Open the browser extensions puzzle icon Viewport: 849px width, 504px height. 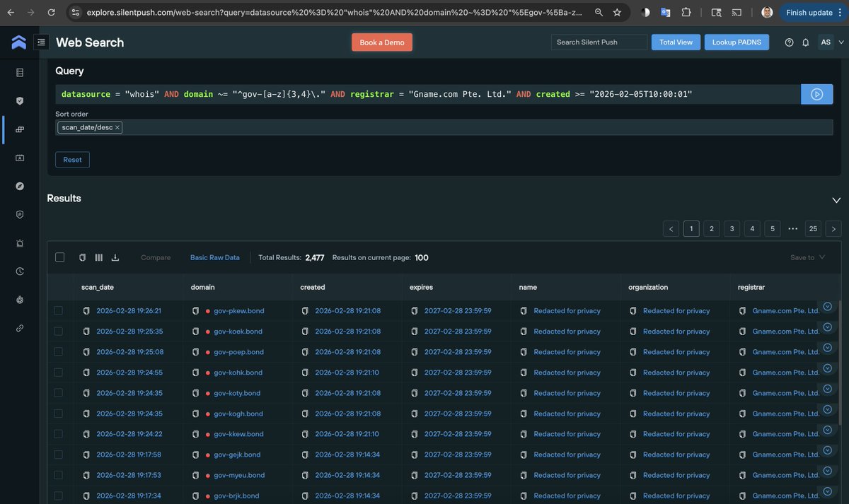686,12
